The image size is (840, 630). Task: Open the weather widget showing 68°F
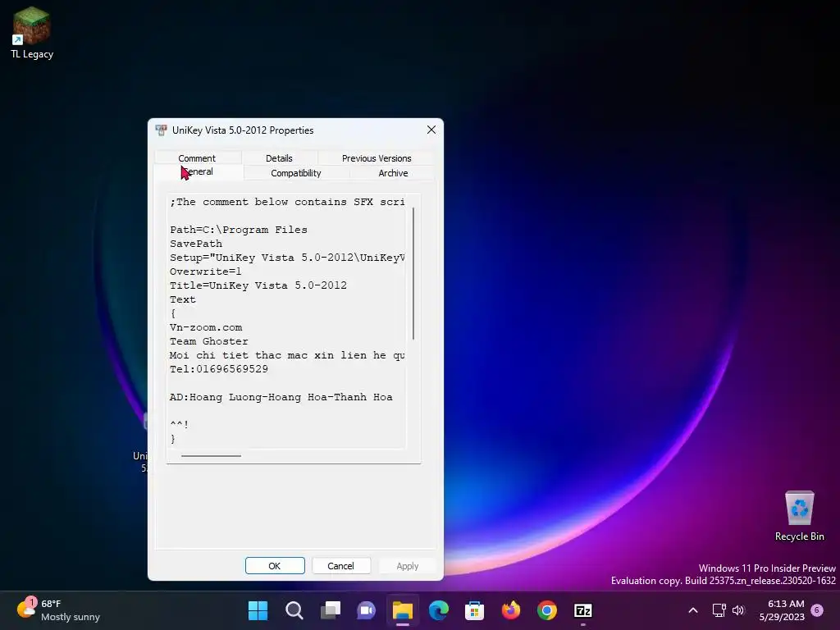point(58,610)
